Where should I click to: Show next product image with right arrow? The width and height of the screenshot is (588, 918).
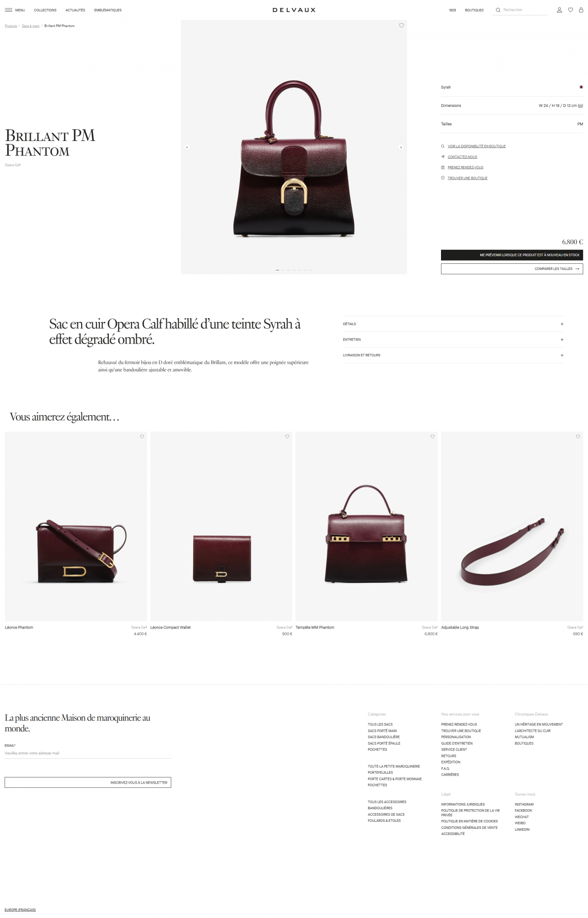pos(401,147)
